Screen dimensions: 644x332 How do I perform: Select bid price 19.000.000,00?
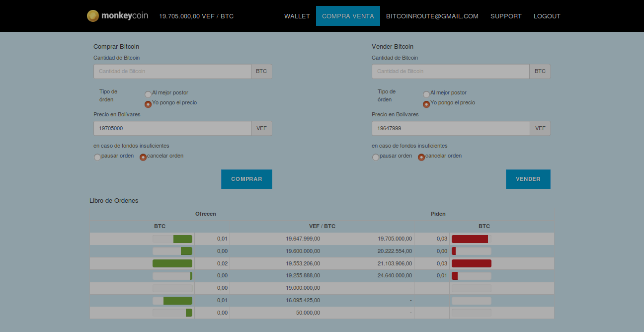coord(303,288)
